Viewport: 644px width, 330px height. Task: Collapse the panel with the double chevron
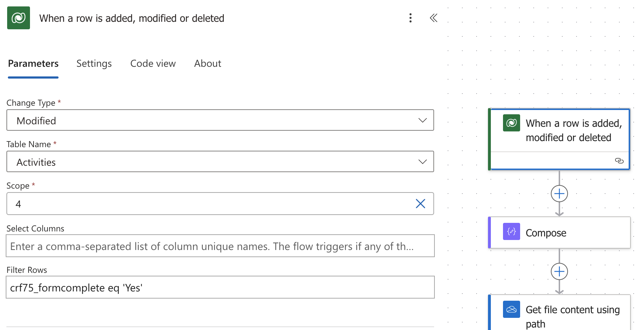tap(433, 18)
